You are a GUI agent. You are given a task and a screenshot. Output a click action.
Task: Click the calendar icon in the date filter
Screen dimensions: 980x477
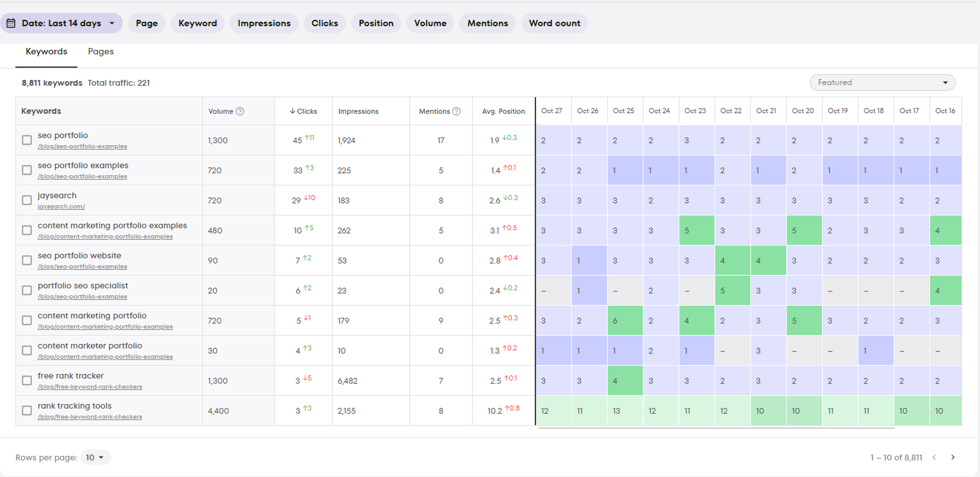[x=10, y=22]
